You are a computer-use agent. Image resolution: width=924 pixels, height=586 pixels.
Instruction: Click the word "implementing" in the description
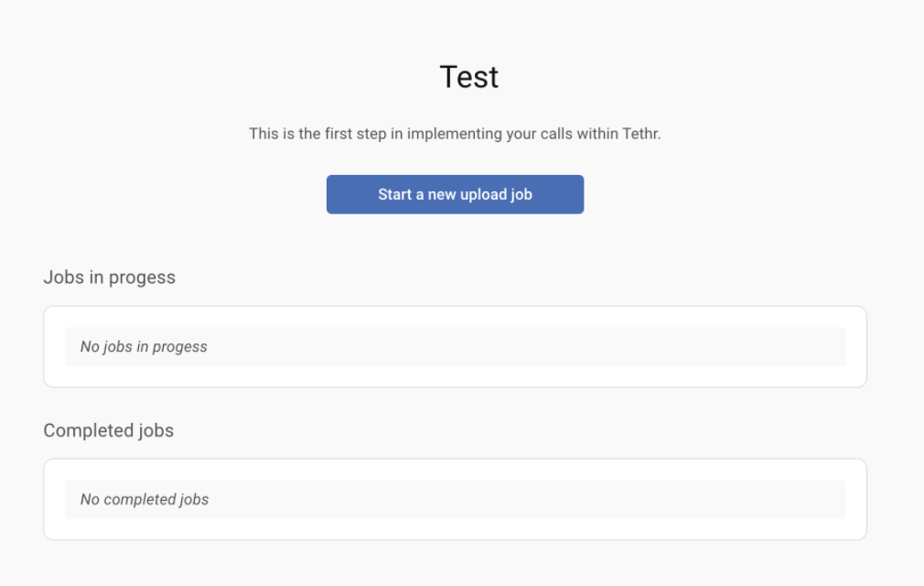(x=455, y=134)
